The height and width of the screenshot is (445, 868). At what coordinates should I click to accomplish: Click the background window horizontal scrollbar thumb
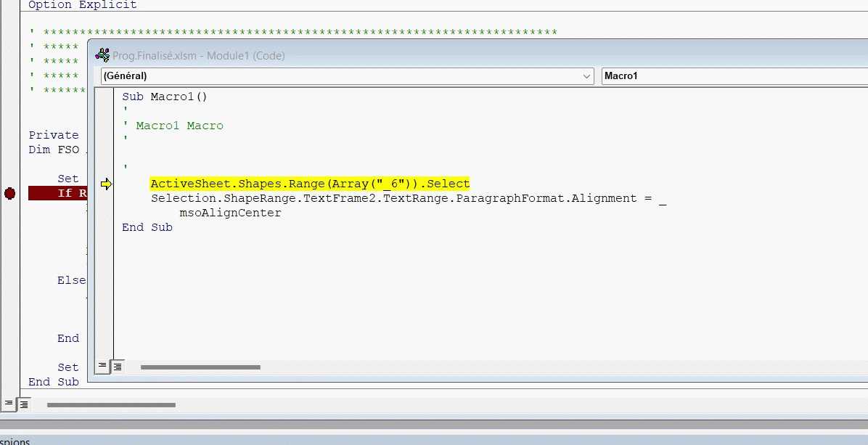click(x=111, y=405)
